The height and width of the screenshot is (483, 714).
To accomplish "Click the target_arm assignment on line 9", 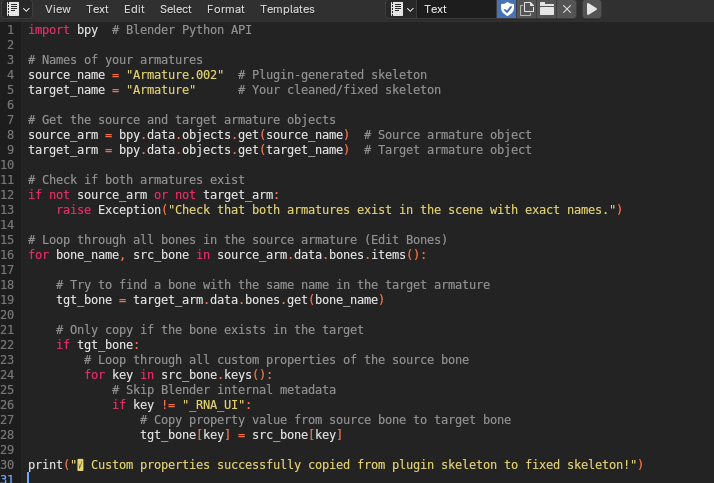I will [189, 150].
